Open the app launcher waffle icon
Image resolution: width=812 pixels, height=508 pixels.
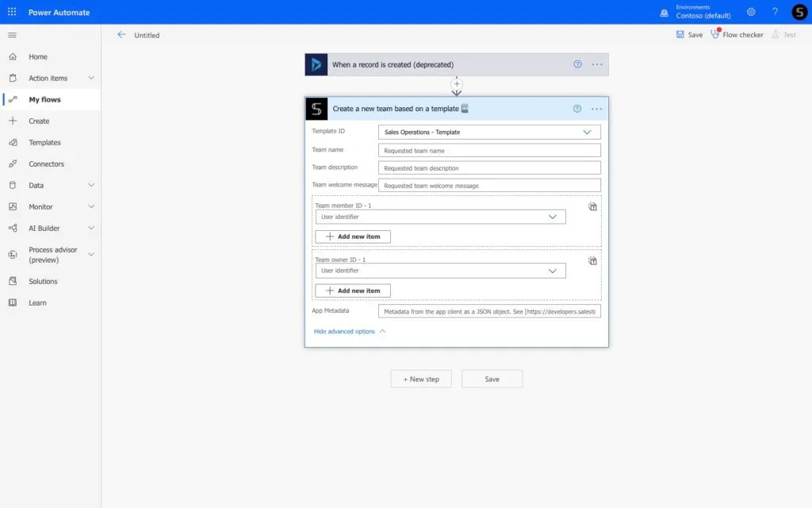pyautogui.click(x=12, y=12)
